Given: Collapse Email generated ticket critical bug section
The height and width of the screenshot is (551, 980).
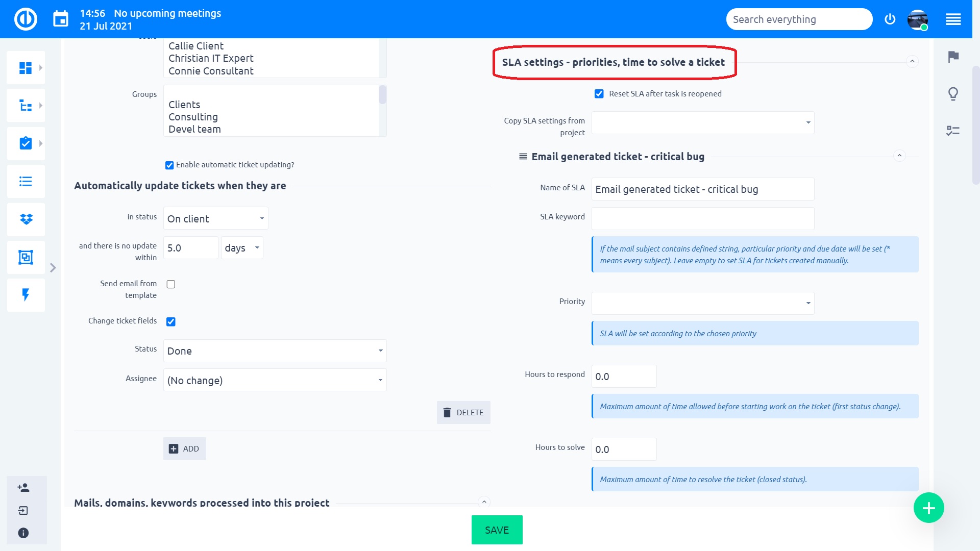Looking at the screenshot, I should 899,155.
